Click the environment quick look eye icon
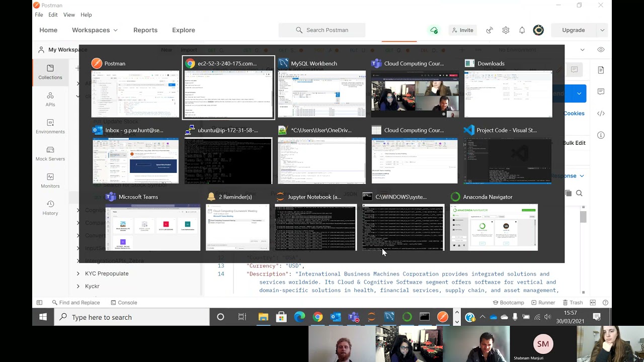Viewport: 644px width, 362px height. pos(601,50)
